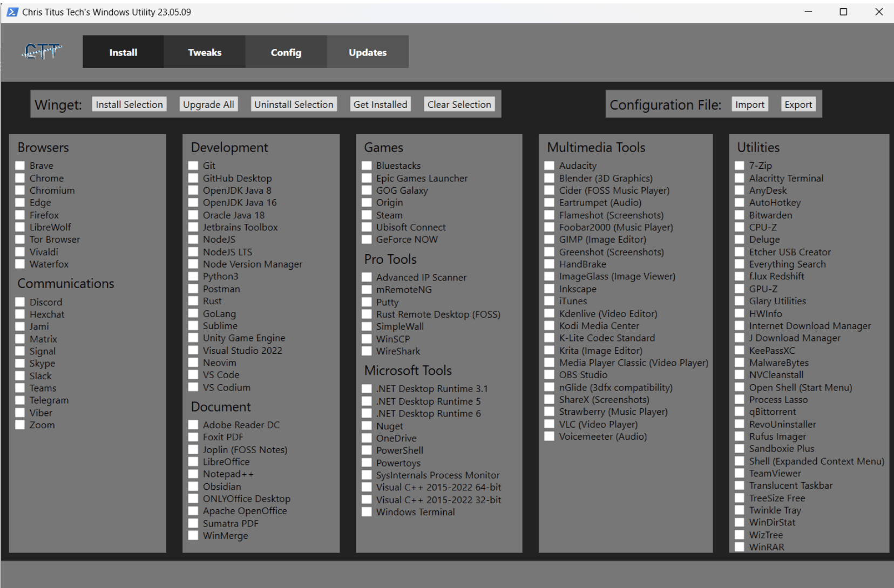Screen dimensions: 894x588
Task: Check the WinRAR checkbox
Action: [x=740, y=547]
